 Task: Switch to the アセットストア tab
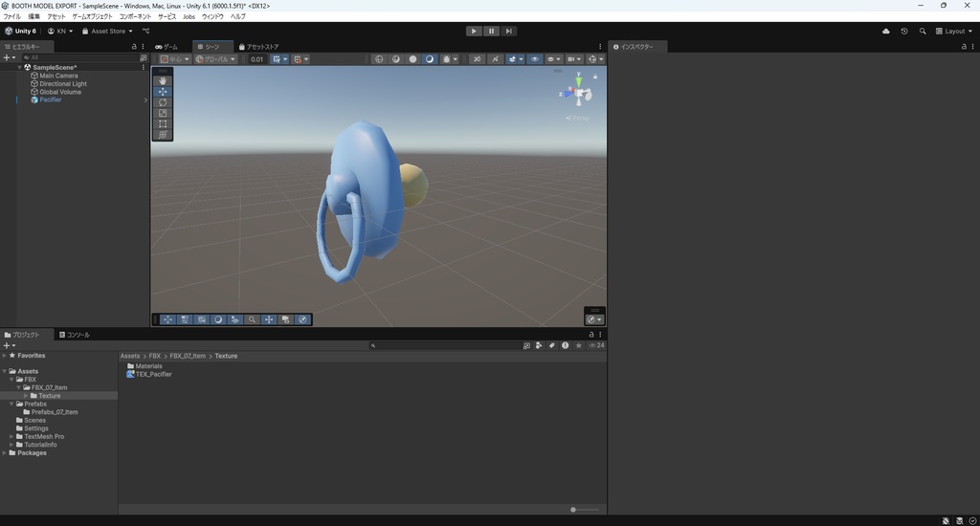click(258, 47)
